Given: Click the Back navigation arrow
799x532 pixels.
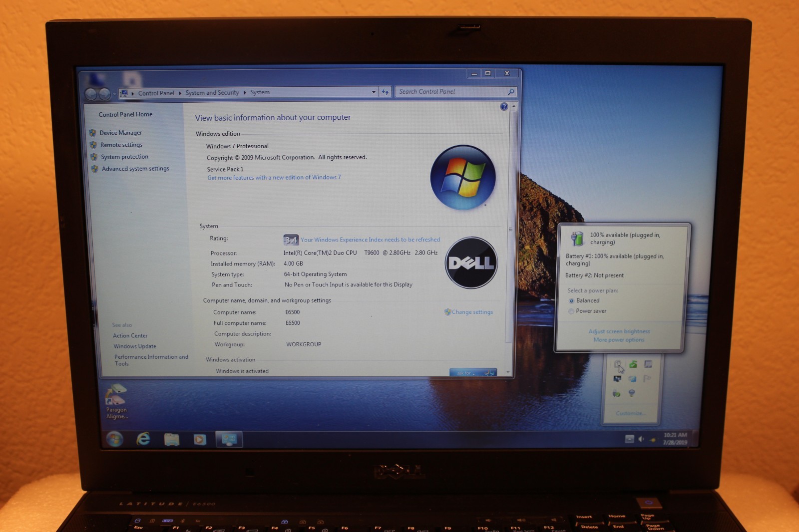Looking at the screenshot, I should (91, 93).
